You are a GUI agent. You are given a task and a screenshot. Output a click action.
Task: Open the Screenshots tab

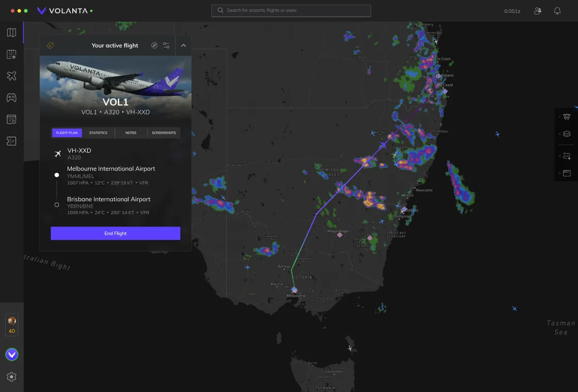point(164,133)
